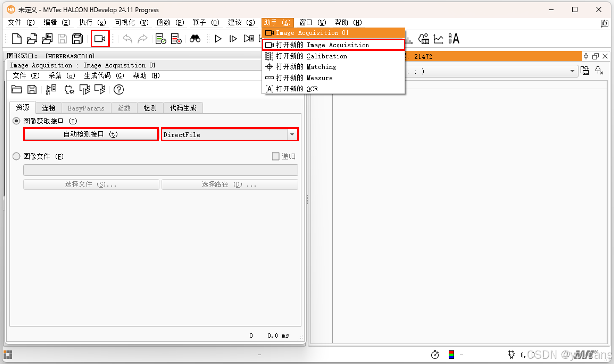Screen dimensions: 614x364
Task: Switch to the 资源 tab
Action: pyautogui.click(x=23, y=107)
